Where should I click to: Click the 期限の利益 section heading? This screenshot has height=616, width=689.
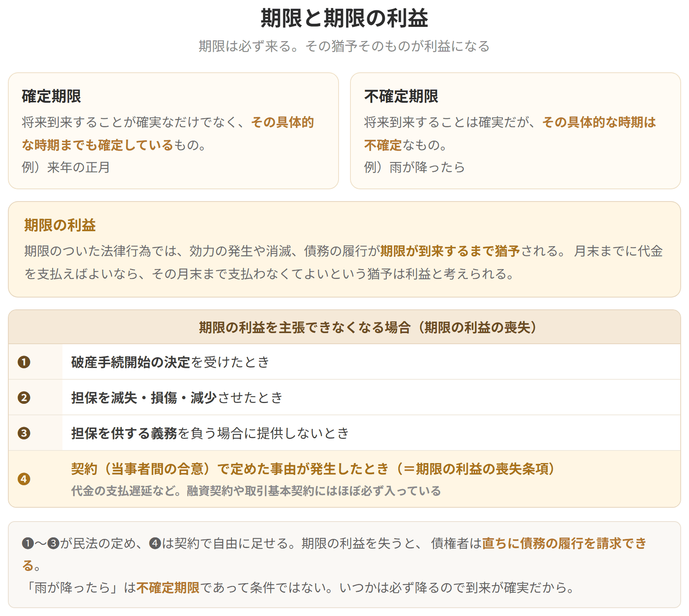tap(60, 225)
